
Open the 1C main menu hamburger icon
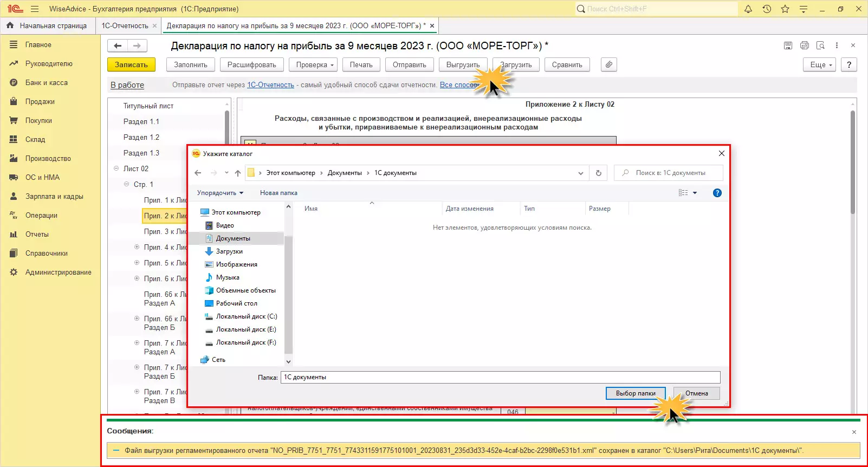[x=35, y=9]
